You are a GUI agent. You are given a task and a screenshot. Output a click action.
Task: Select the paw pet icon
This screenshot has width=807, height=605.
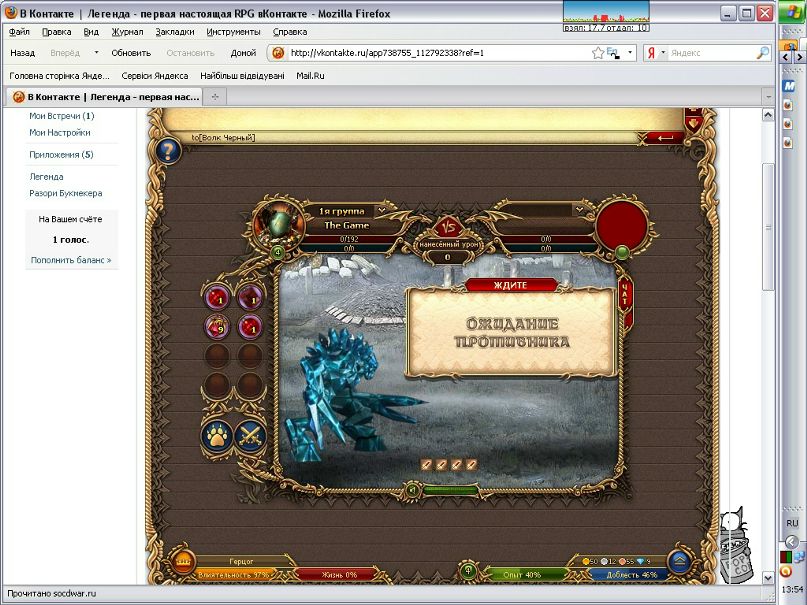pyautogui.click(x=217, y=436)
